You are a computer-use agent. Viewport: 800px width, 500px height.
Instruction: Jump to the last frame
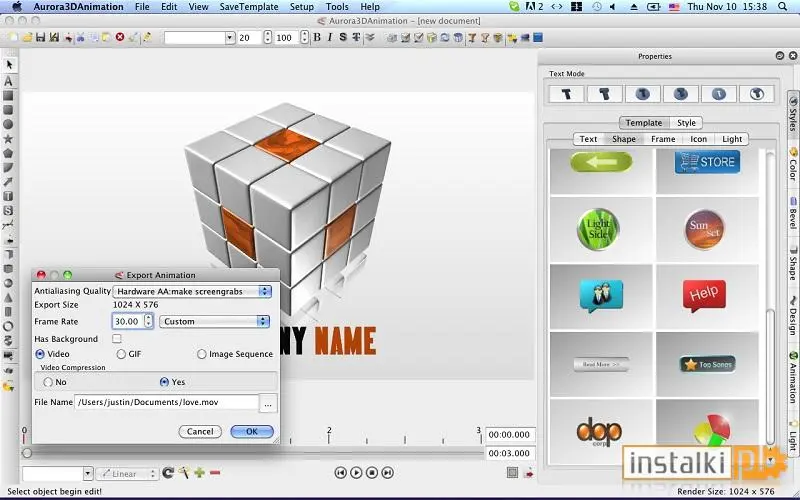click(388, 473)
